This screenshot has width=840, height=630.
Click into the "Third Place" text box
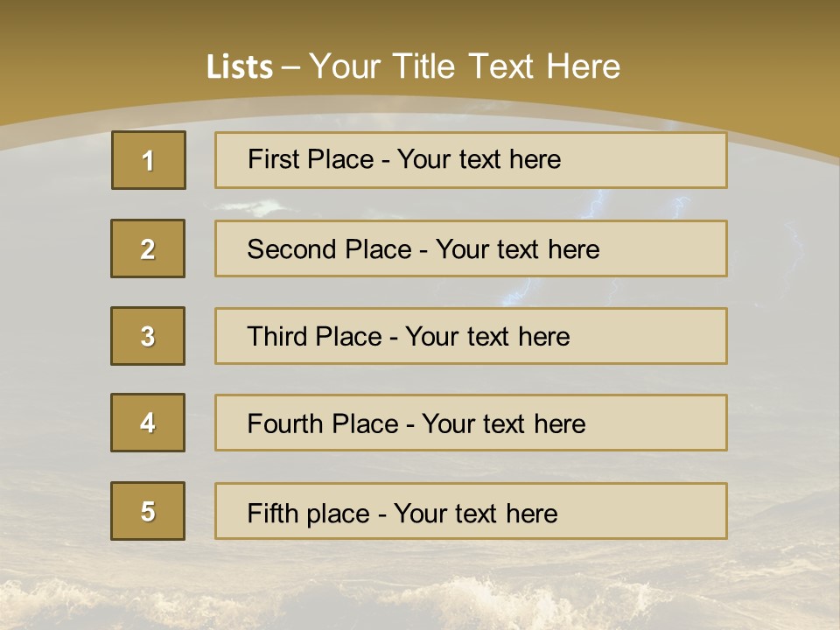tap(471, 336)
